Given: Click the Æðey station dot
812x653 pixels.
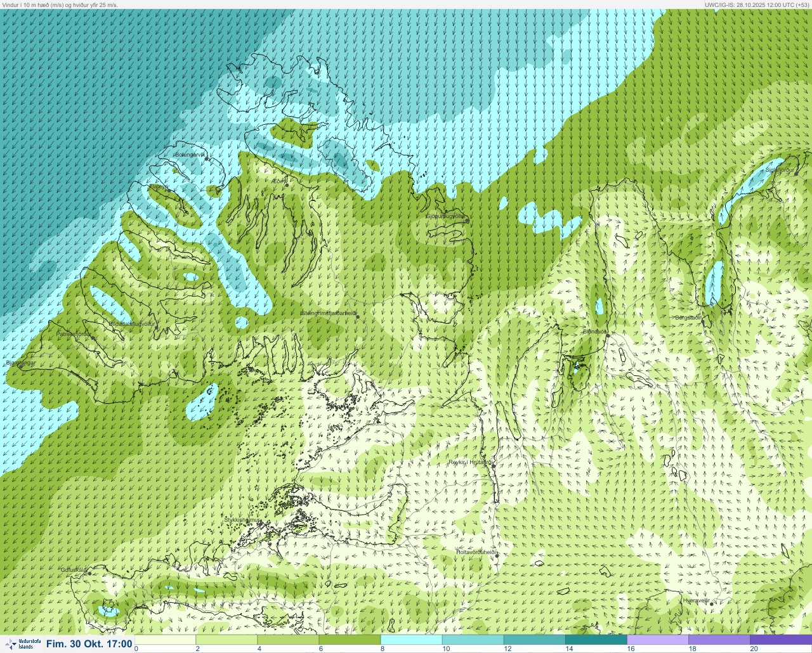Looking at the screenshot, I should pyautogui.click(x=287, y=185).
